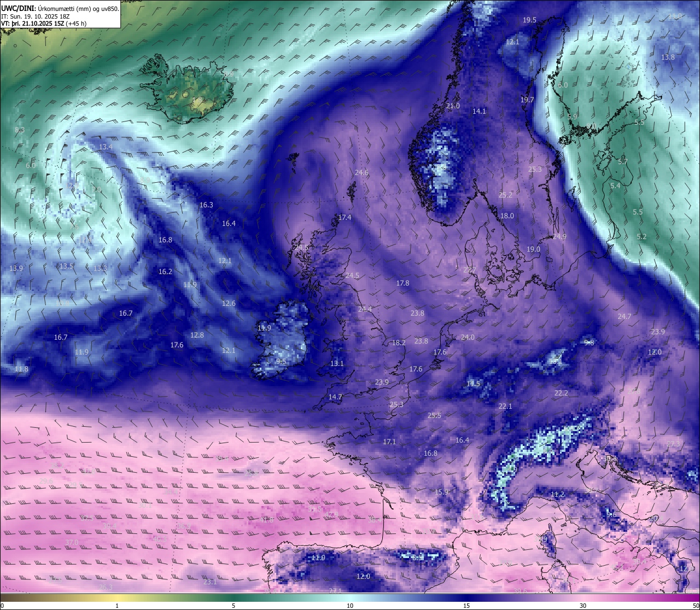Click the value 11.8 on the map
The image size is (700, 610).
tap(21, 369)
